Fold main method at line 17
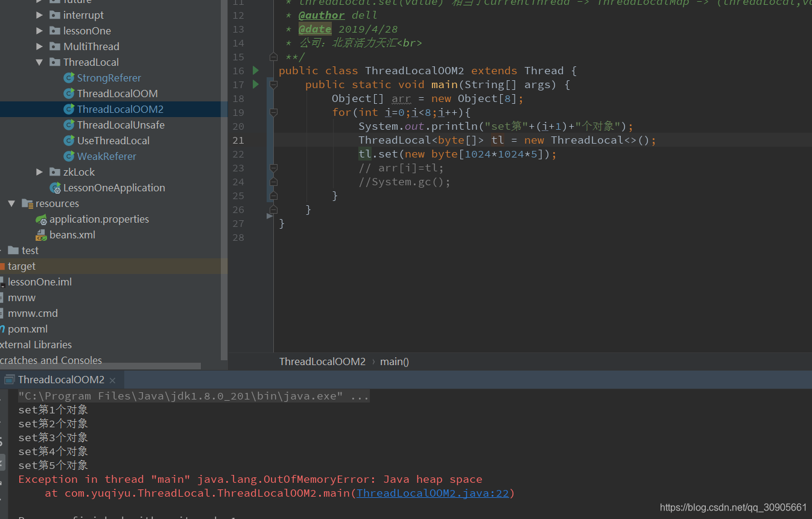Screen dimensions: 812x519 click(x=273, y=85)
